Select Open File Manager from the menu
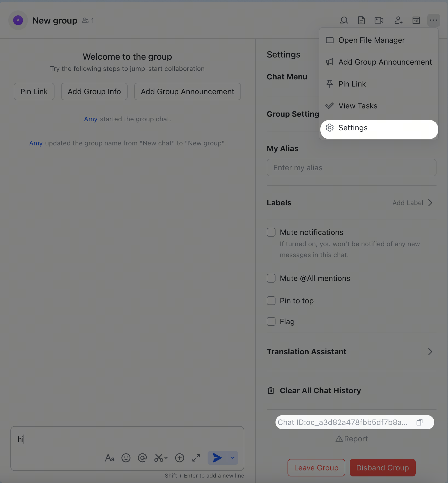 click(x=371, y=40)
